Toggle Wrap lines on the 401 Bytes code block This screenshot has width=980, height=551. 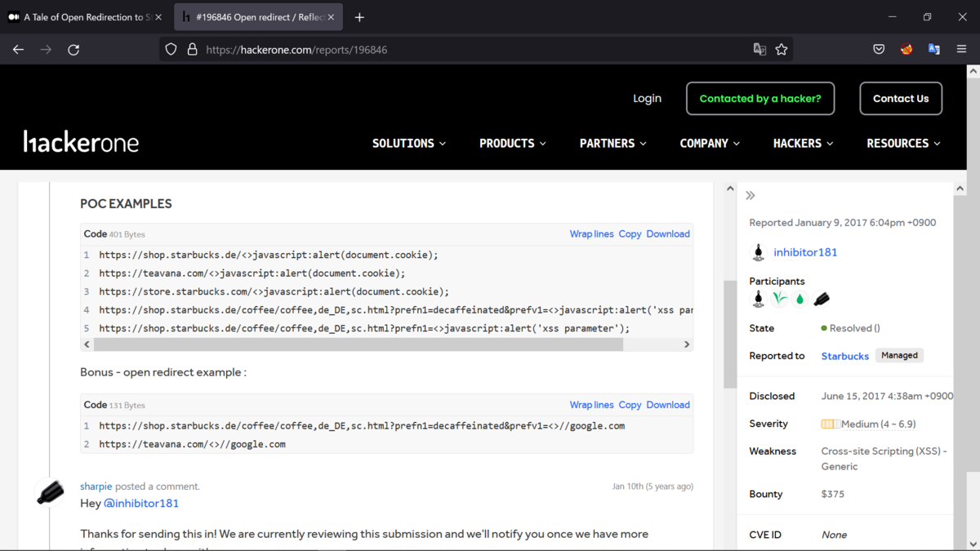click(x=591, y=233)
